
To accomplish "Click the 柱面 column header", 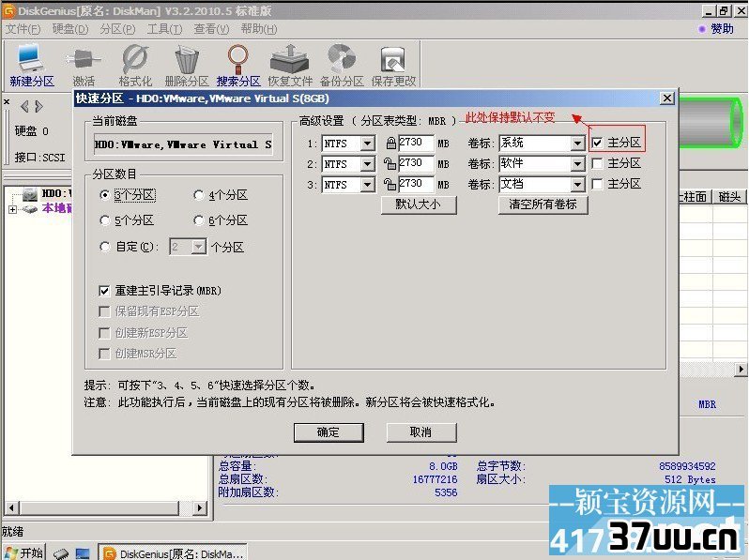I will [695, 197].
